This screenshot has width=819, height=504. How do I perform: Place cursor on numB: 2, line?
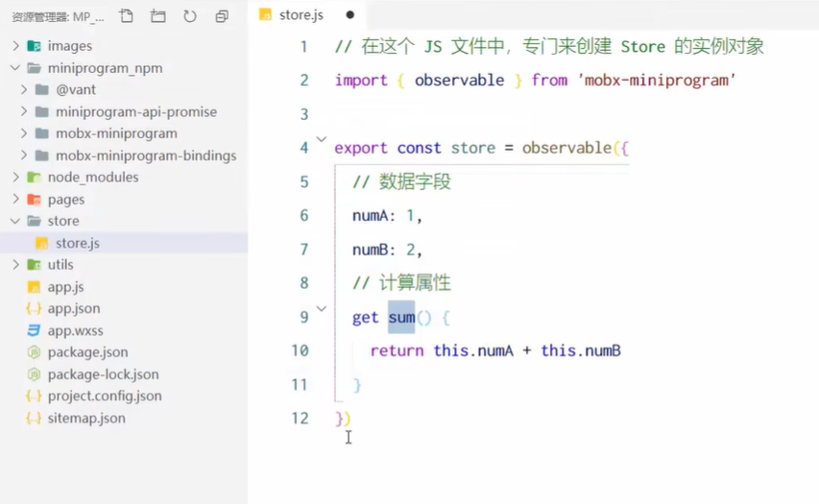tap(387, 250)
